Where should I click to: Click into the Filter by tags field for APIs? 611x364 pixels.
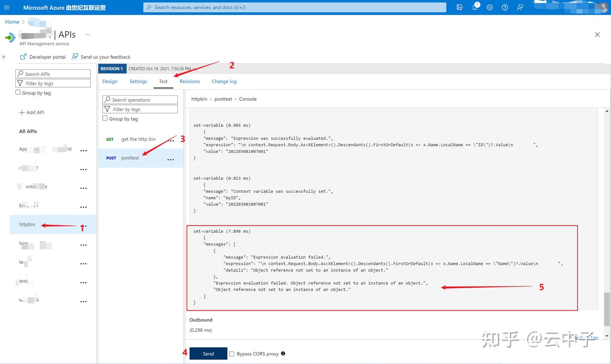point(53,83)
